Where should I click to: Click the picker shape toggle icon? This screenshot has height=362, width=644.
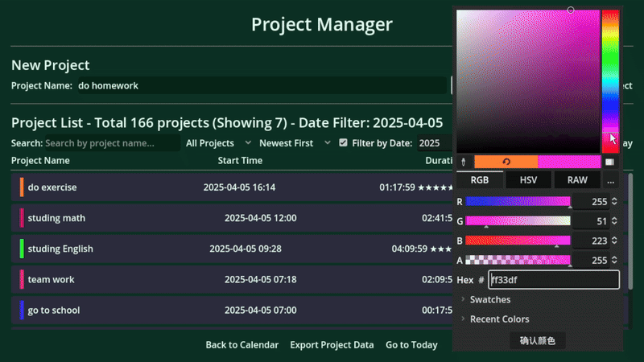point(610,162)
